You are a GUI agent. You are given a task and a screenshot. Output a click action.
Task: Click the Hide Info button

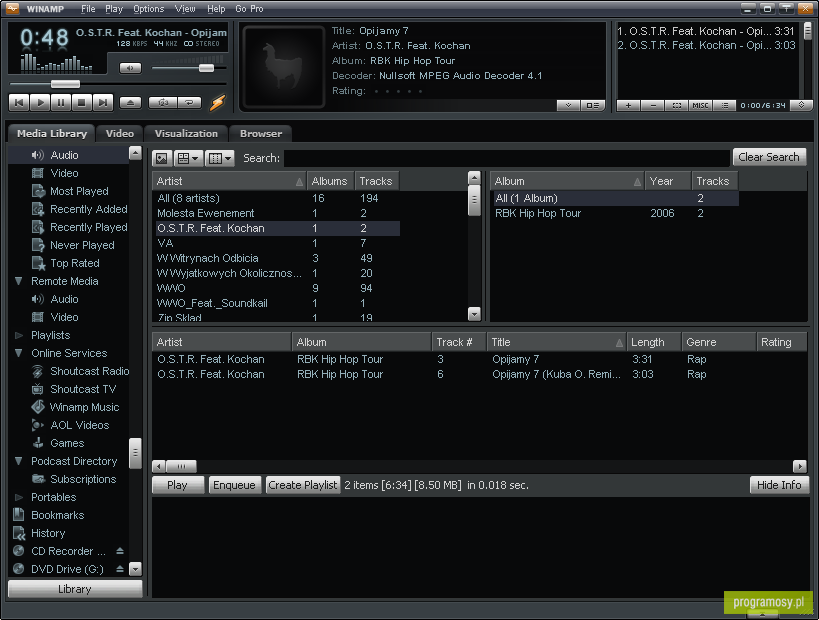pos(779,485)
